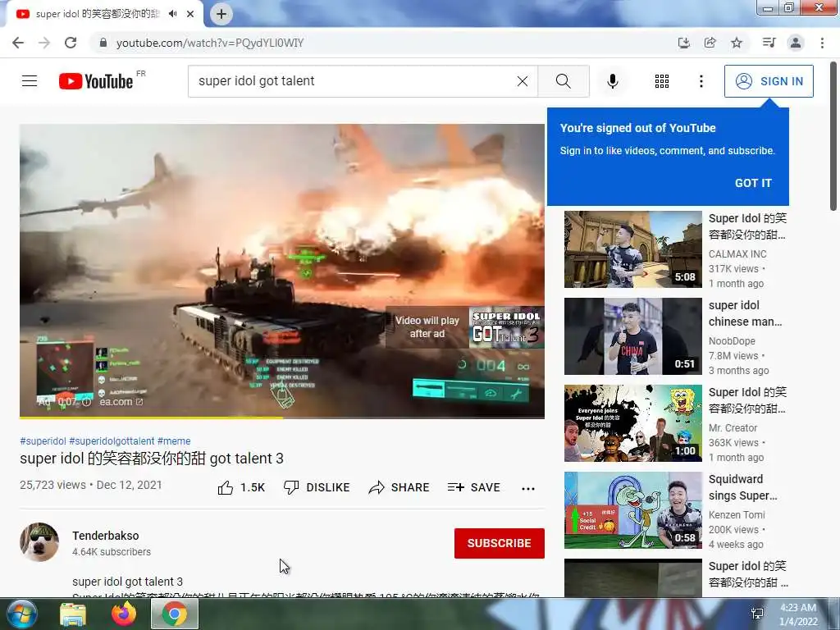The image size is (840, 630).
Task: Open the CALMAX INC 5:08 video thumbnail
Action: [632, 249]
